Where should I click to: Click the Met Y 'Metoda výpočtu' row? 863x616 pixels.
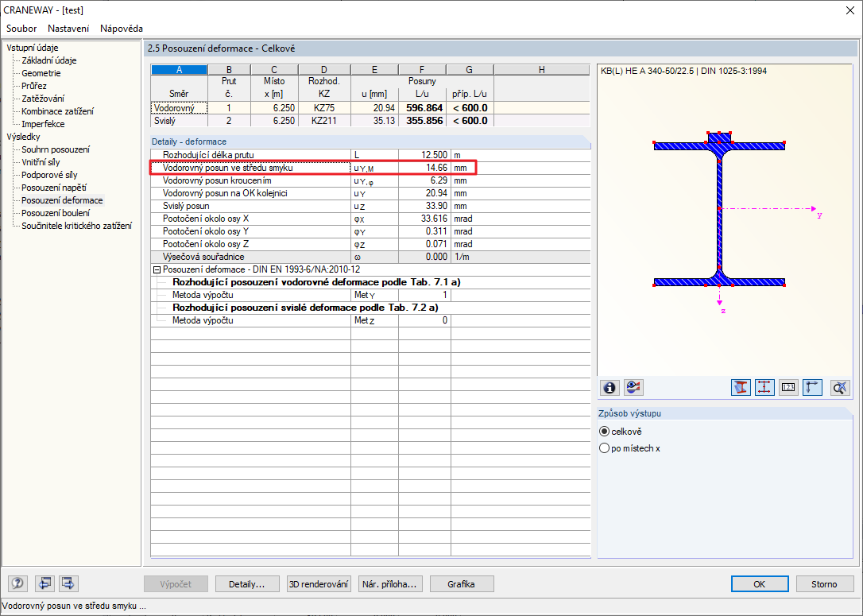pos(370,295)
